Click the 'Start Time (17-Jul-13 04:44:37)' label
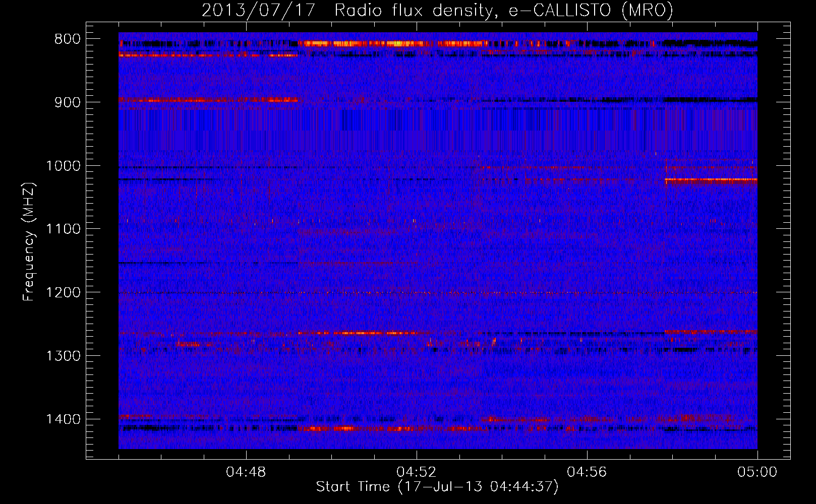This screenshot has height=504, width=816. (x=437, y=487)
